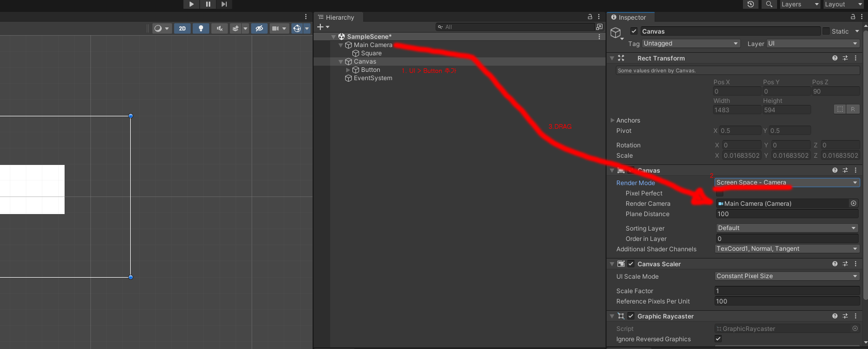This screenshot has height=349, width=868.
Task: Toggle the Hierarchy panel lock icon
Action: pos(590,17)
